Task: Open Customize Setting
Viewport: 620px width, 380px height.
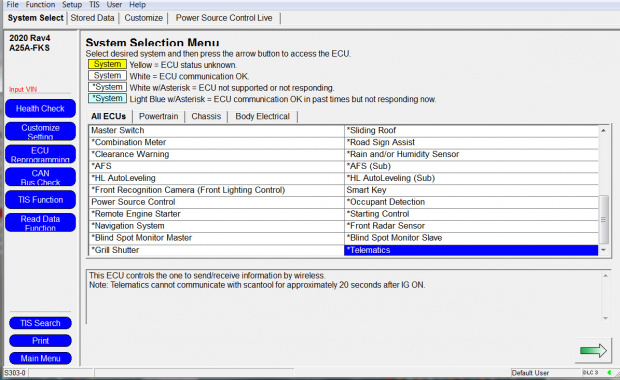Action: pos(40,132)
